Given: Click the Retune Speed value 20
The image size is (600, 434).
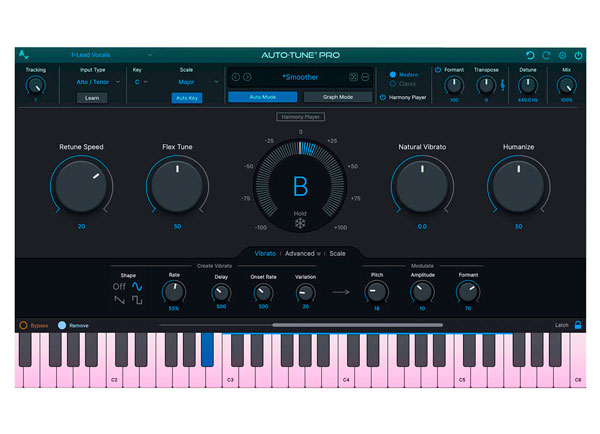Looking at the screenshot, I should pyautogui.click(x=82, y=227).
